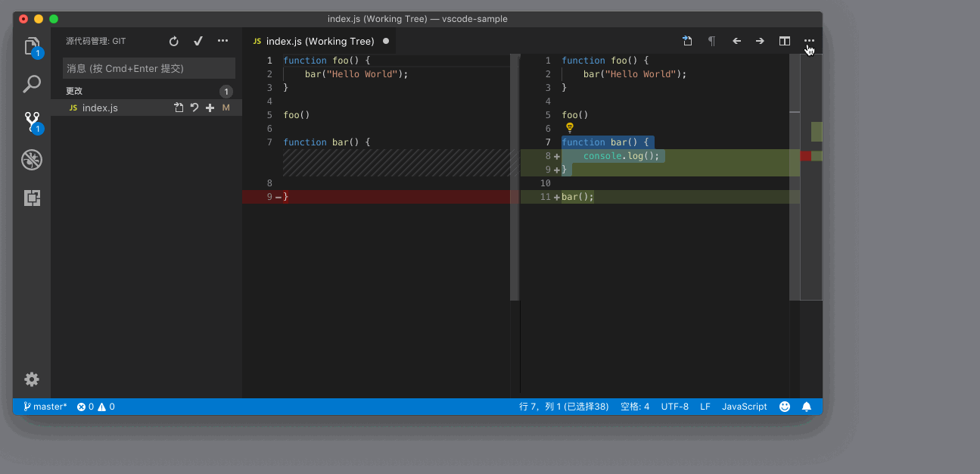This screenshot has height=474, width=980.
Task: Open the Git panel more actions ellipsis
Action: (x=222, y=42)
